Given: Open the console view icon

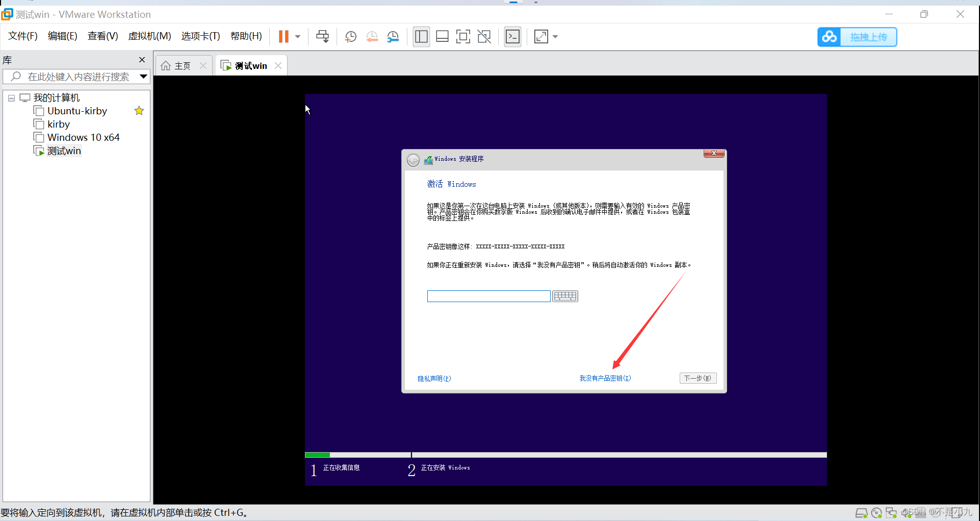Looking at the screenshot, I should [x=512, y=36].
